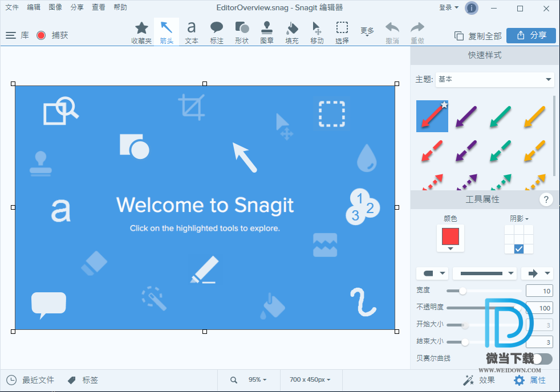
Task: Click the 结束大小 end size value field
Action: 539,342
